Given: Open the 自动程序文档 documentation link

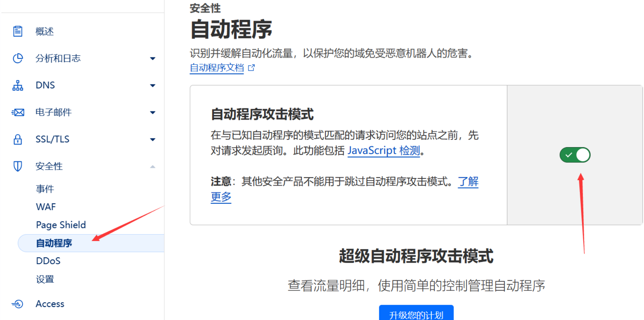Looking at the screenshot, I should click(x=217, y=68).
